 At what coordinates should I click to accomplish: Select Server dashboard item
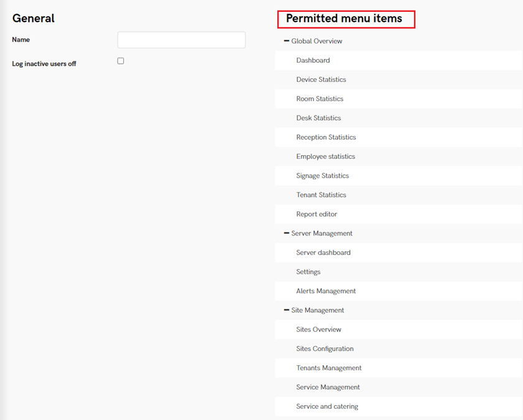(x=323, y=253)
